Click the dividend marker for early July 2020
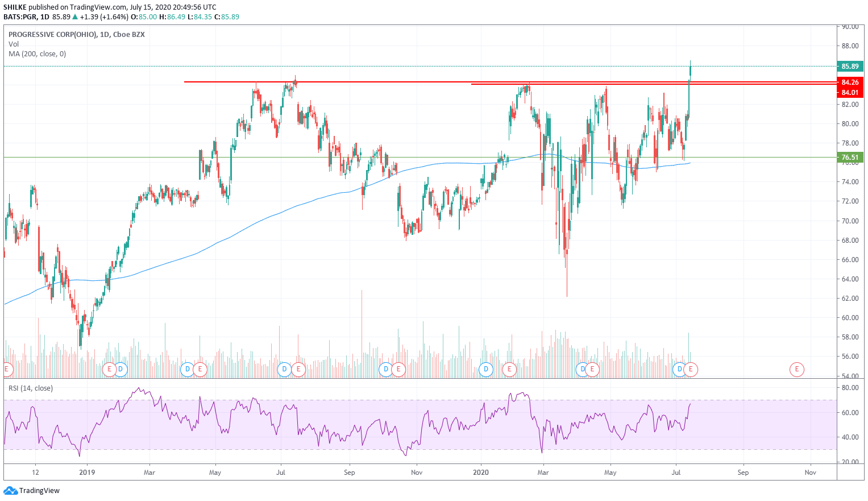The width and height of the screenshot is (868, 501). (679, 369)
